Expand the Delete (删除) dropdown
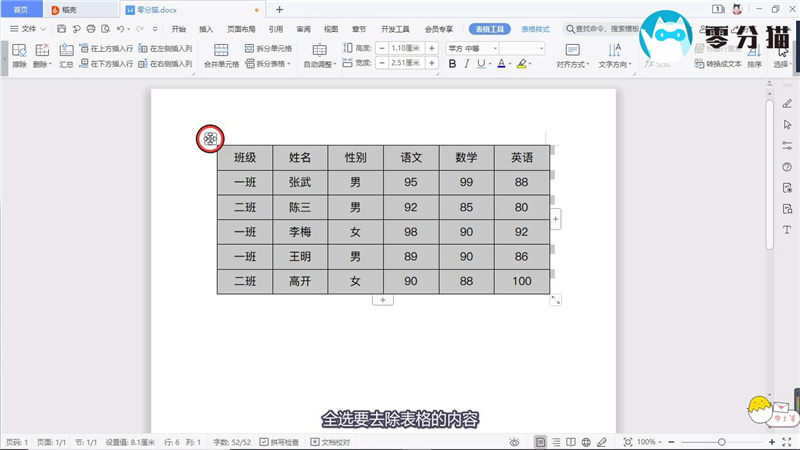The width and height of the screenshot is (800, 450). tap(43, 64)
